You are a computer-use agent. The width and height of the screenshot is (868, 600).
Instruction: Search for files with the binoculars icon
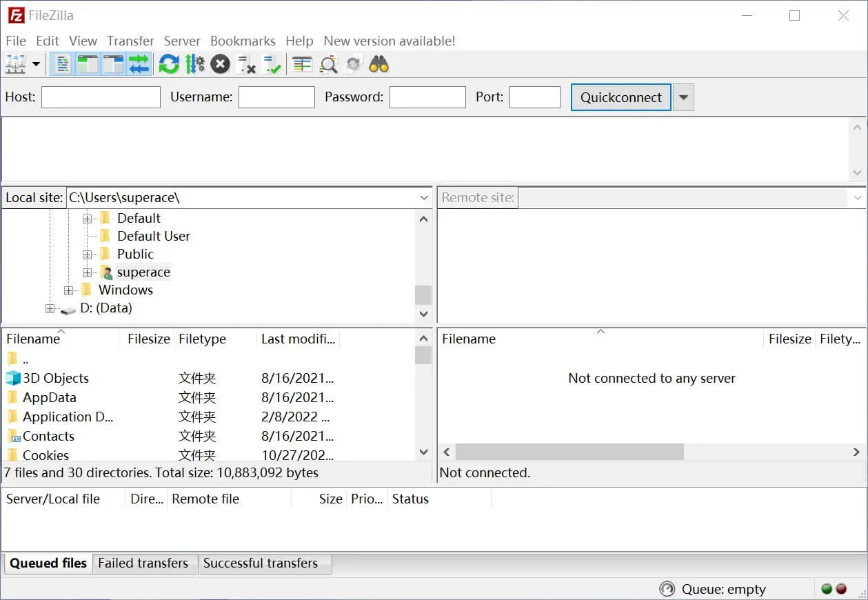[379, 63]
